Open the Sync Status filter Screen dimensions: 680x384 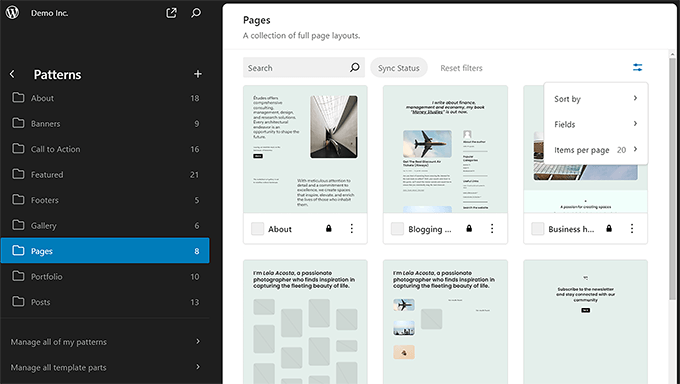click(x=399, y=68)
